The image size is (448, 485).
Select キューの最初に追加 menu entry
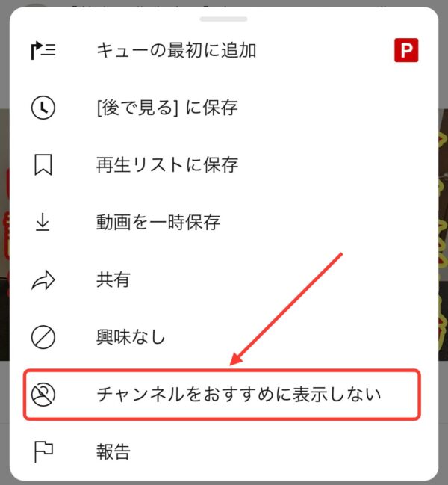pyautogui.click(x=223, y=50)
